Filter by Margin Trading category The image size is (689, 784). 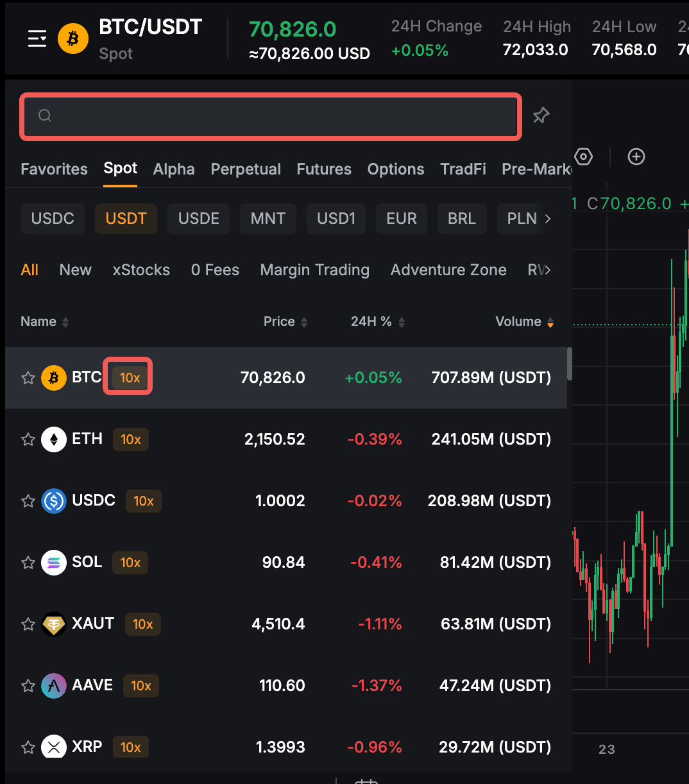click(x=314, y=270)
